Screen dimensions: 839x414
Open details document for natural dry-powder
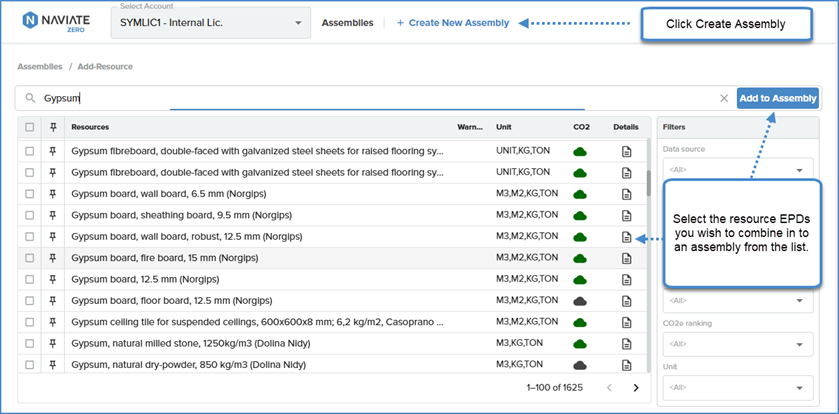[626, 365]
